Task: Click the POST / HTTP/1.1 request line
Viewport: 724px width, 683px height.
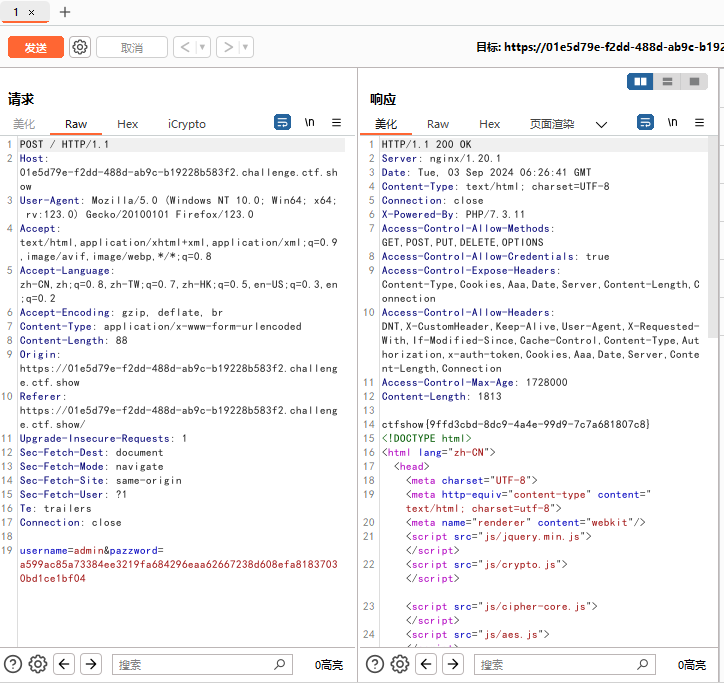Action: coord(64,145)
